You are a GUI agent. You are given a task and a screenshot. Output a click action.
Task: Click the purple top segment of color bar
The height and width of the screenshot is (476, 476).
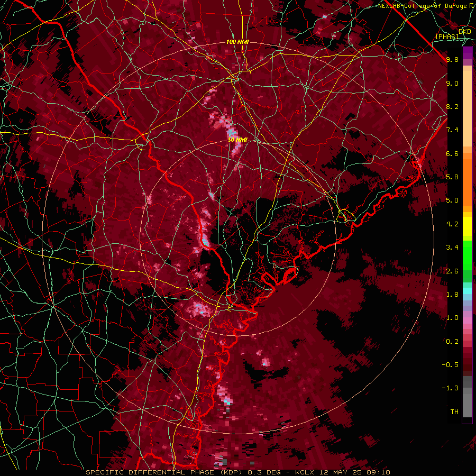(x=467, y=53)
